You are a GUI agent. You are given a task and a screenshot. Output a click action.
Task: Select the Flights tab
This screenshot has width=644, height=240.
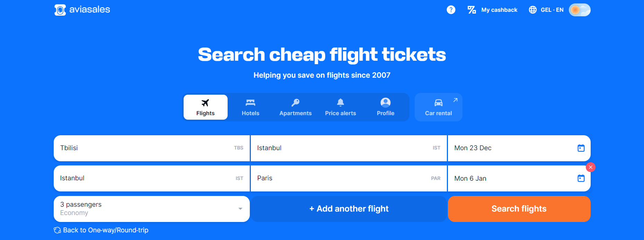point(205,107)
